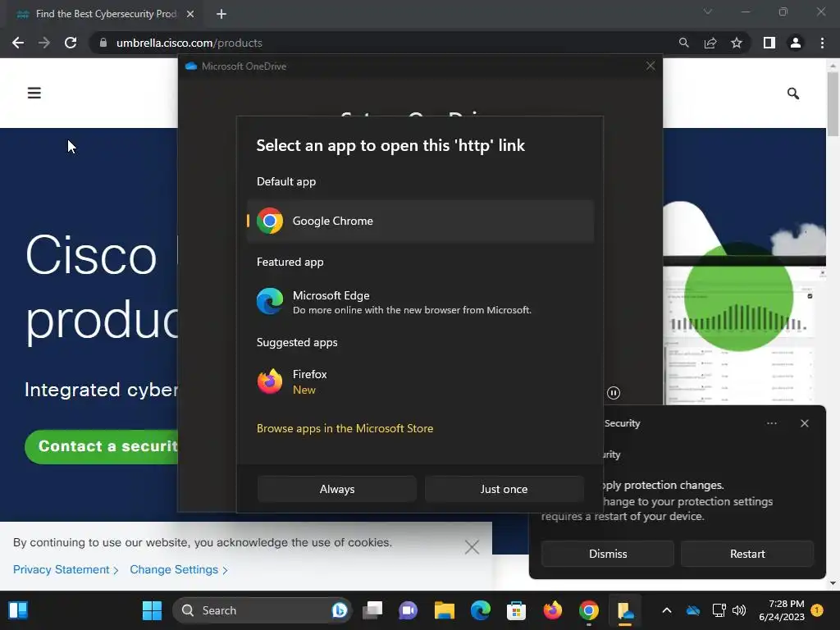
Task: Select the Find the Best Cybersecurity tab
Action: pyautogui.click(x=105, y=14)
